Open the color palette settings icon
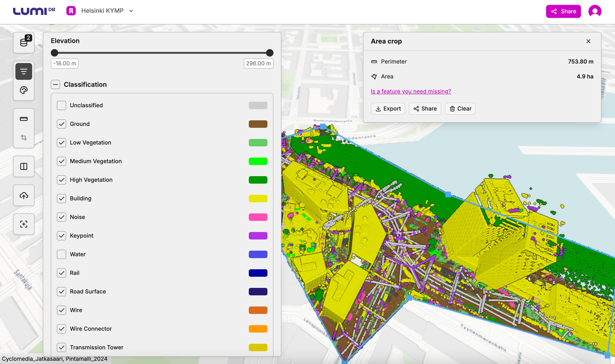615x364 pixels. click(24, 90)
